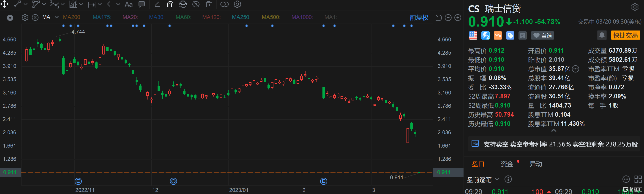Select the Fibonacci retracement chart tool

[x=73, y=4]
